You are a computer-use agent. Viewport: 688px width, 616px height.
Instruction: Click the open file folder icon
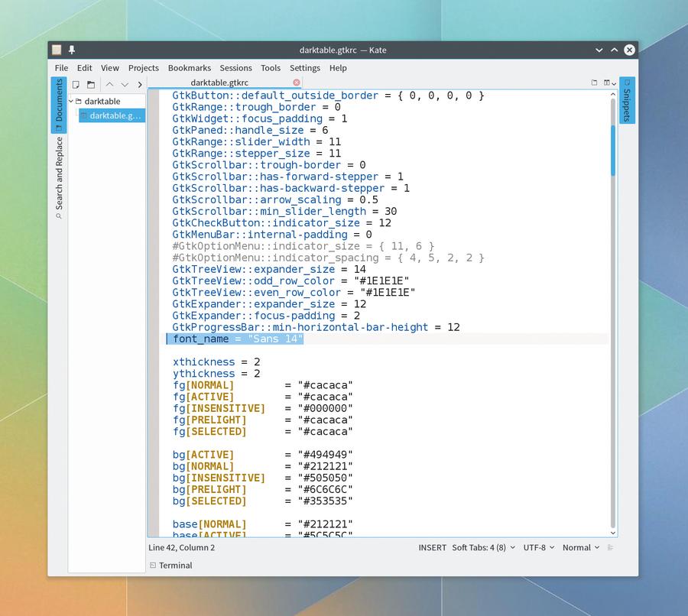coord(91,84)
